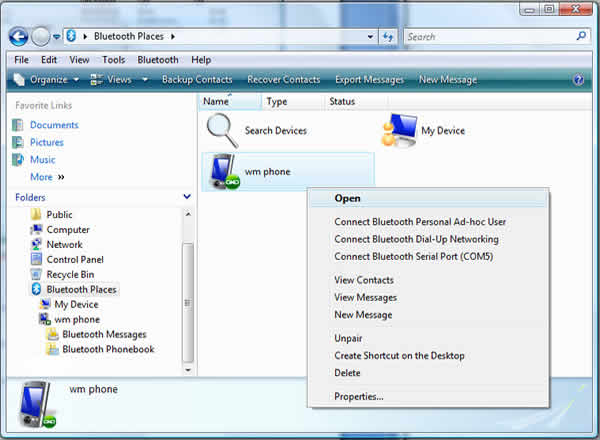Show More favorite links
Screen dimensions: 600x440
[47, 177]
